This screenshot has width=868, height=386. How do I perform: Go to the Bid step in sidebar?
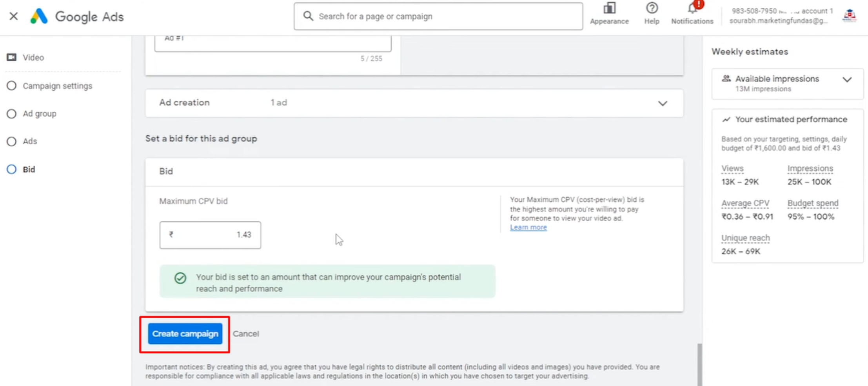pyautogui.click(x=29, y=169)
